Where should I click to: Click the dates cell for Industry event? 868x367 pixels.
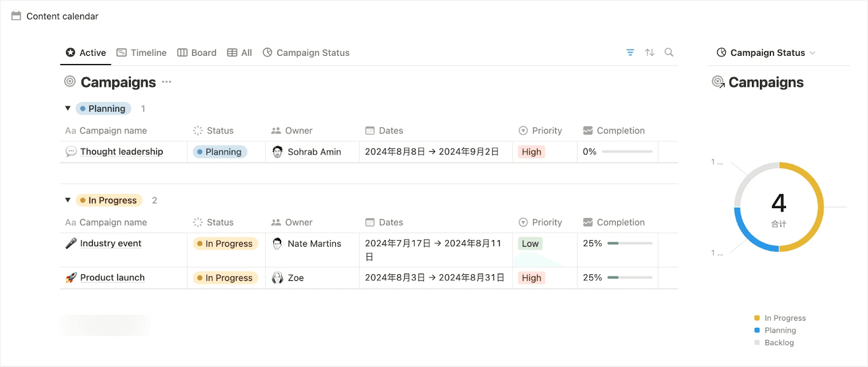pos(436,250)
